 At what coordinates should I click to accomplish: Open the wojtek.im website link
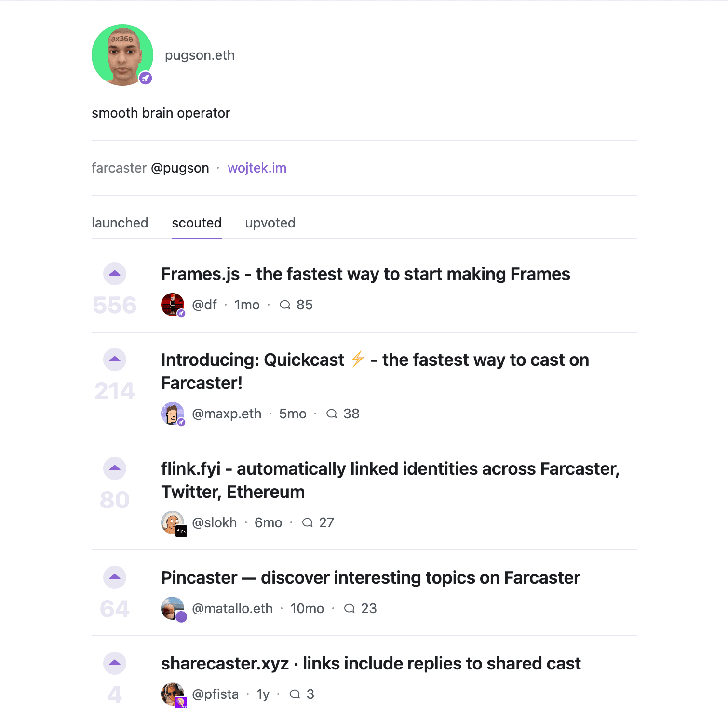click(x=257, y=168)
